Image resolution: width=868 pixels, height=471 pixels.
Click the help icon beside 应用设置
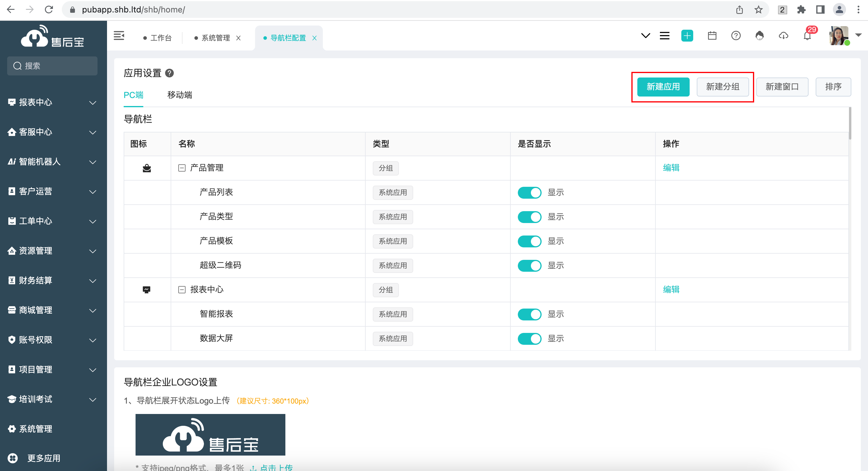click(x=169, y=73)
